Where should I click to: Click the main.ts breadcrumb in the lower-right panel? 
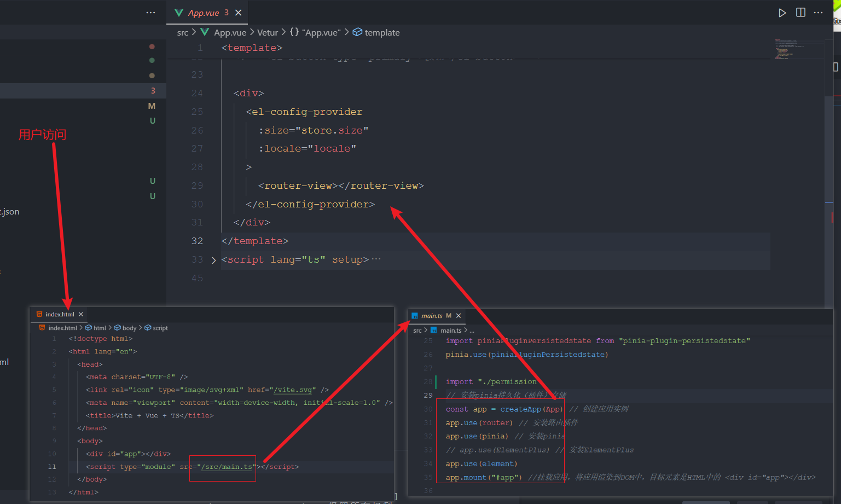pyautogui.click(x=451, y=331)
